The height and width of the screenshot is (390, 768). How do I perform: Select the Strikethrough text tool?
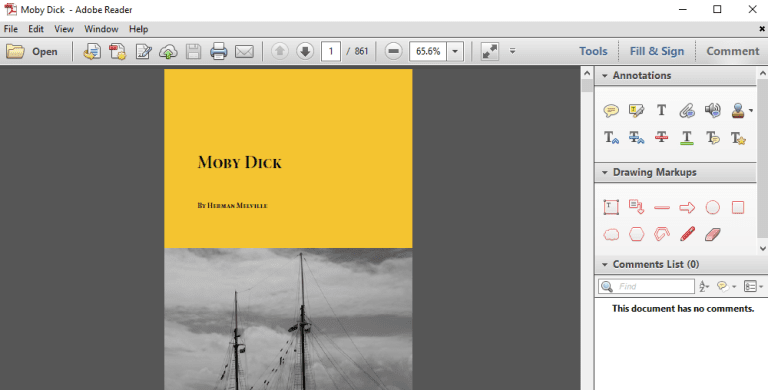pos(662,138)
